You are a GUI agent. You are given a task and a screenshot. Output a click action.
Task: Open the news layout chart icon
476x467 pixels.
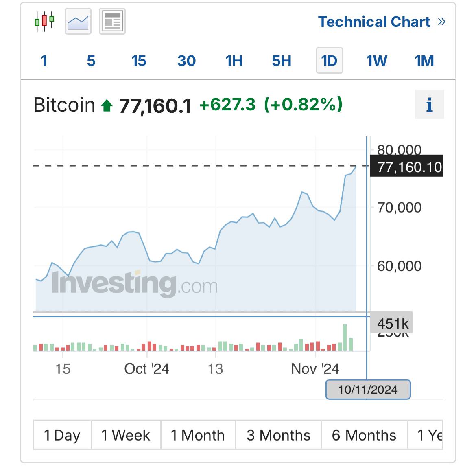(112, 21)
